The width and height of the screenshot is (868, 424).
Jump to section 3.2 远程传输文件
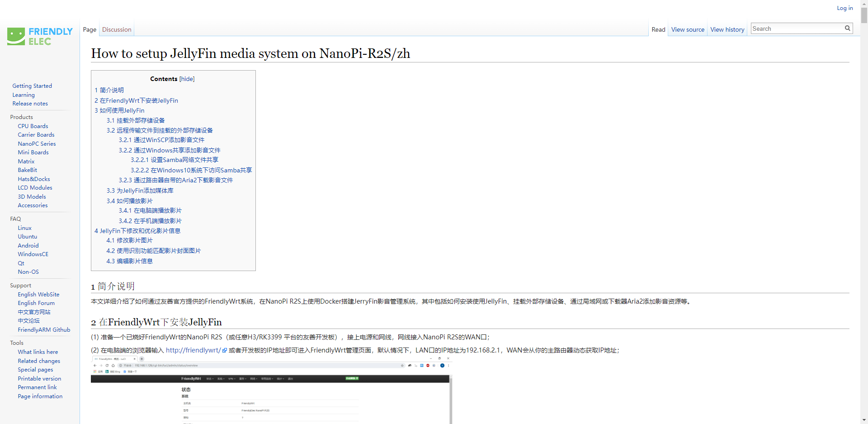[160, 130]
